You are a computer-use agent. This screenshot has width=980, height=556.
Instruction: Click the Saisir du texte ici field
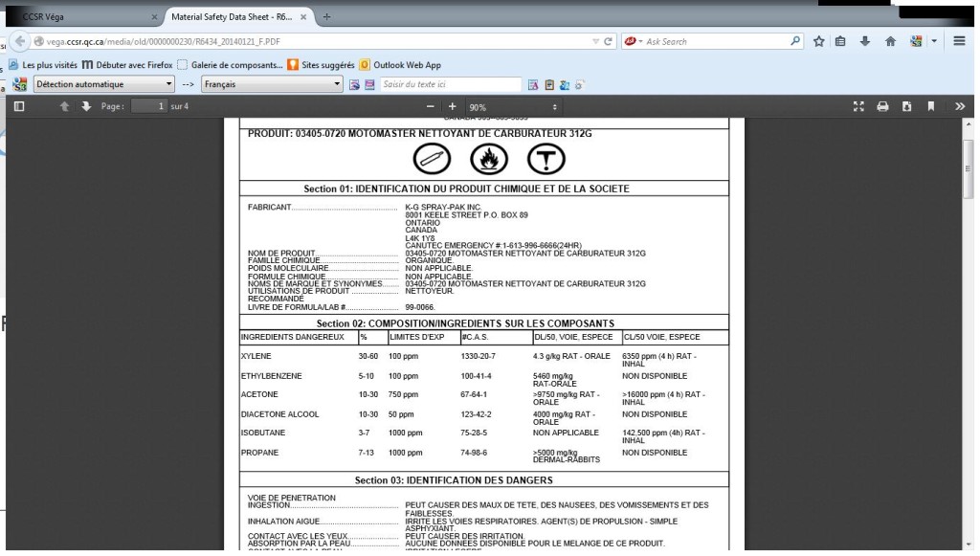tap(450, 84)
